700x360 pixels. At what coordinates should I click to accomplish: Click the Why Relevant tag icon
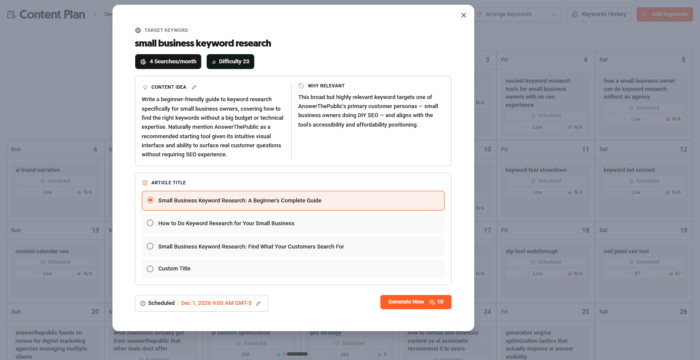[301, 86]
